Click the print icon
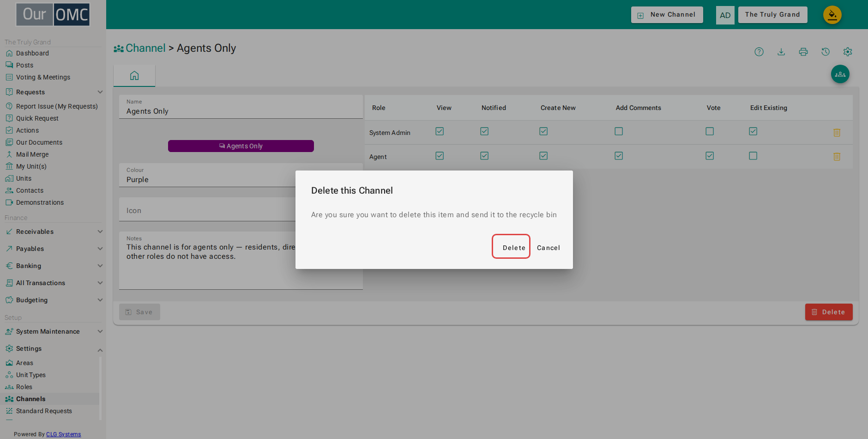This screenshot has width=868, height=439. tap(803, 52)
